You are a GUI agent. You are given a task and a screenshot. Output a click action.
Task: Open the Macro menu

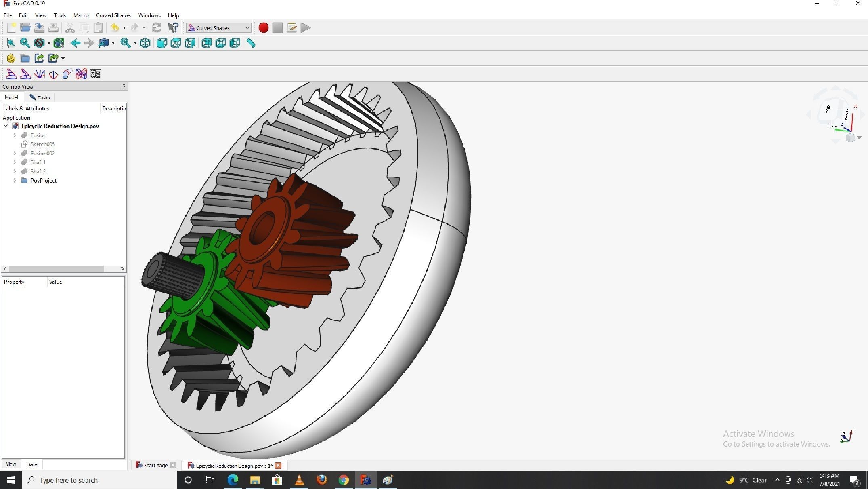81,15
